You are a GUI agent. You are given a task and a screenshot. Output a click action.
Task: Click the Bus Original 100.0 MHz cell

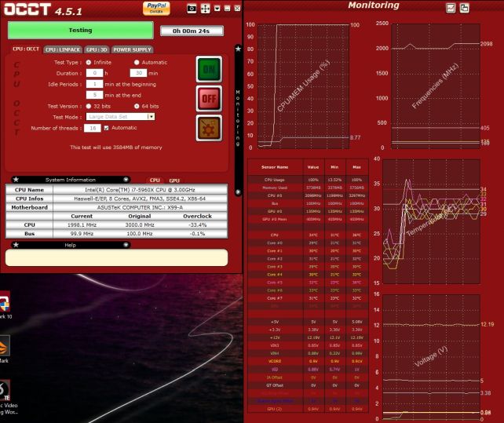tap(140, 233)
